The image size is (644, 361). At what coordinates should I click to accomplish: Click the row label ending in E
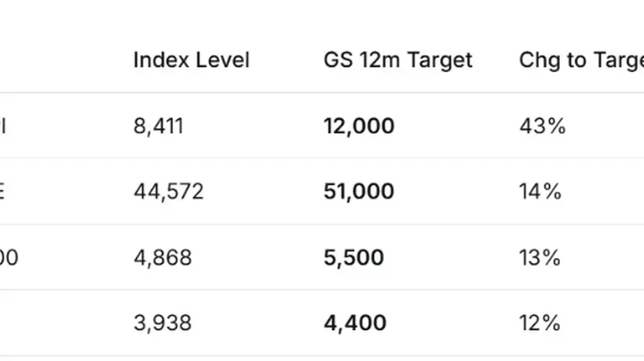coord(2,191)
